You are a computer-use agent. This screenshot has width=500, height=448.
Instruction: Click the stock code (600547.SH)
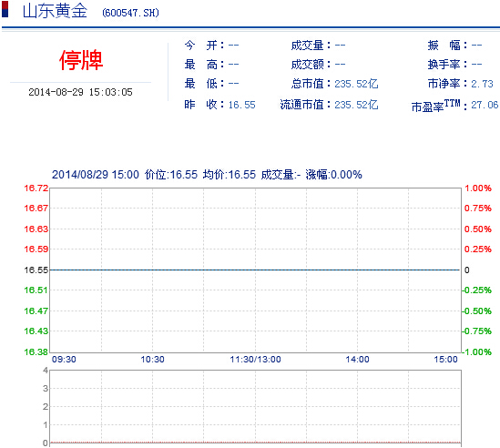point(130,13)
